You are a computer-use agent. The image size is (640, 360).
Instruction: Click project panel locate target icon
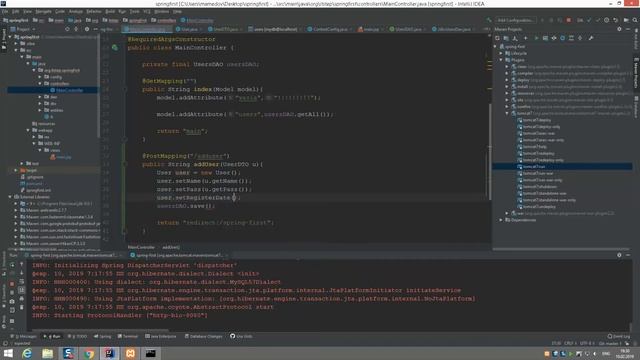click(x=67, y=29)
